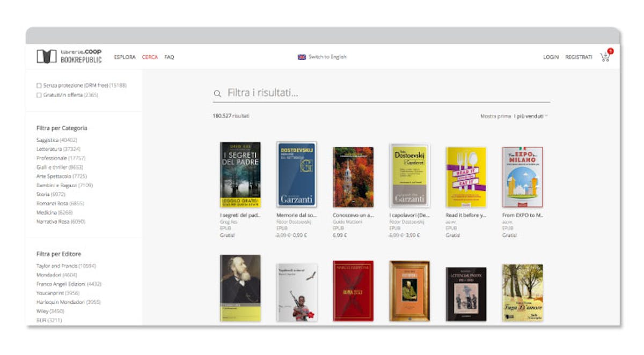Click title 'Memorie dal so...'
The height and width of the screenshot is (355, 644).
coord(296,215)
